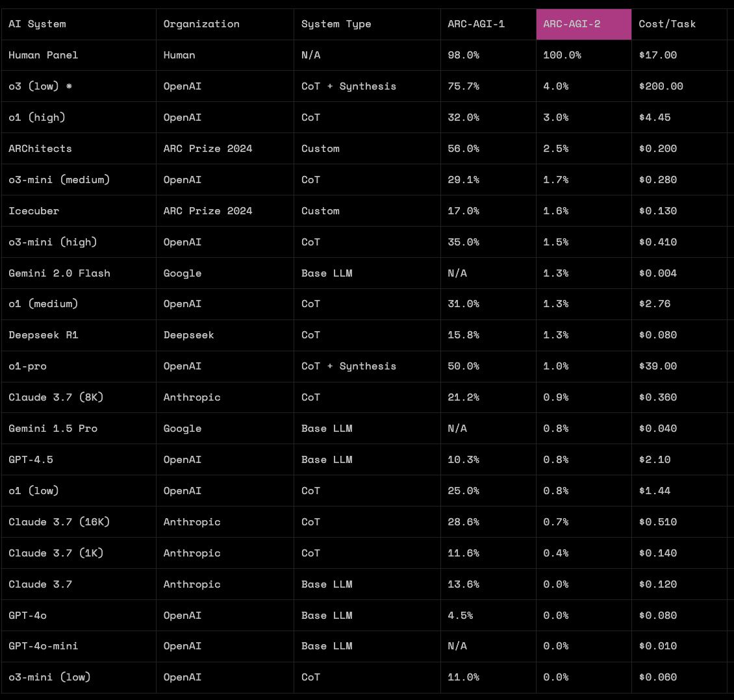Click 'Claude 3.7 (8K)' system name

click(56, 397)
